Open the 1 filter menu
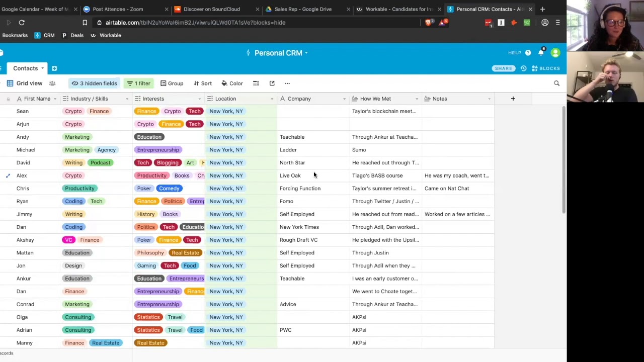This screenshot has width=644, height=362. tap(138, 83)
